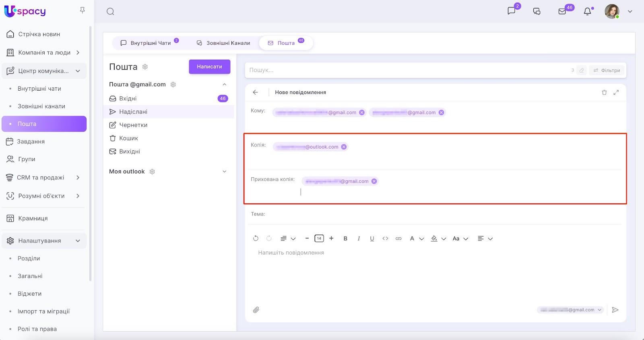Click the undo arrow in editor toolbar

point(256,238)
